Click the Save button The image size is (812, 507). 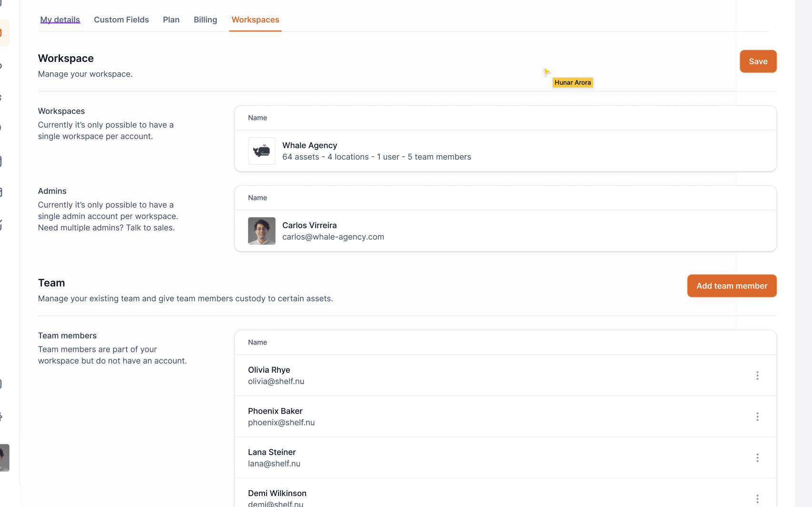click(x=758, y=61)
